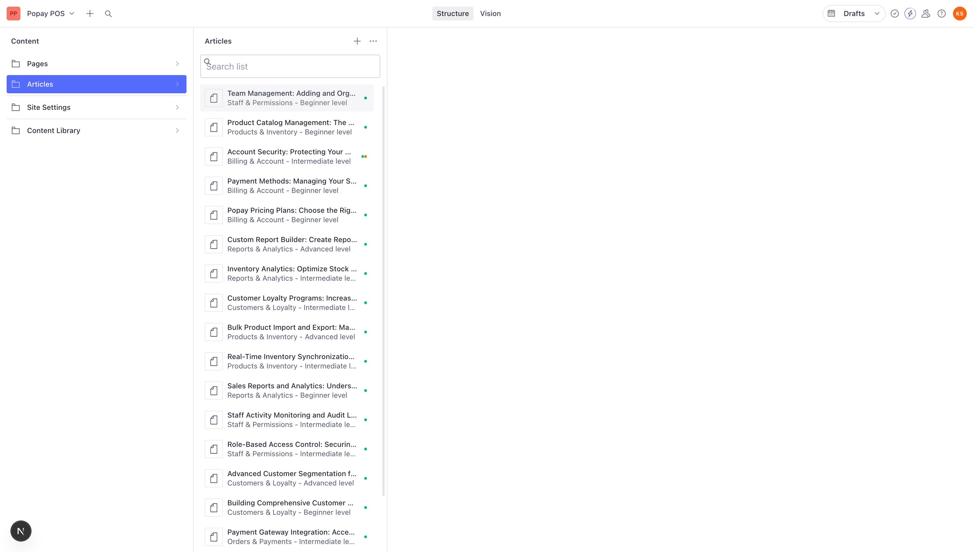Open Staff Activity Monitoring and Audit article
This screenshot has width=980, height=552.
pyautogui.click(x=287, y=420)
